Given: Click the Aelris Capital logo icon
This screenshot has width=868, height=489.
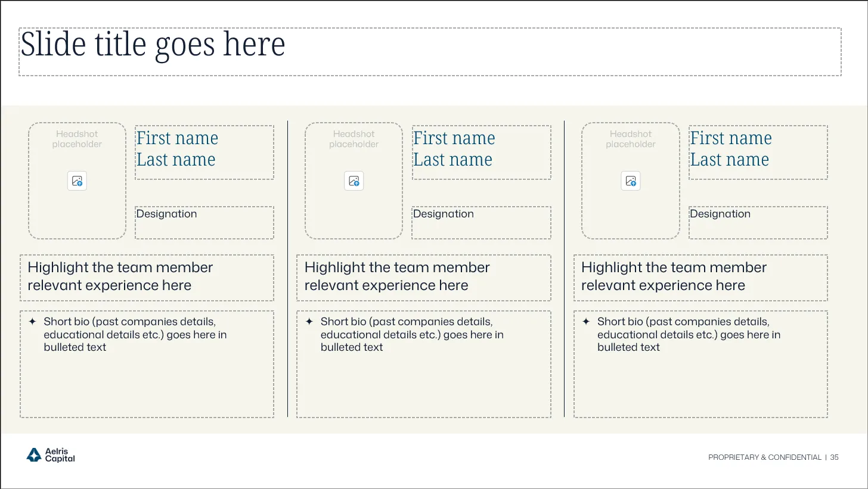Looking at the screenshot, I should (x=34, y=456).
